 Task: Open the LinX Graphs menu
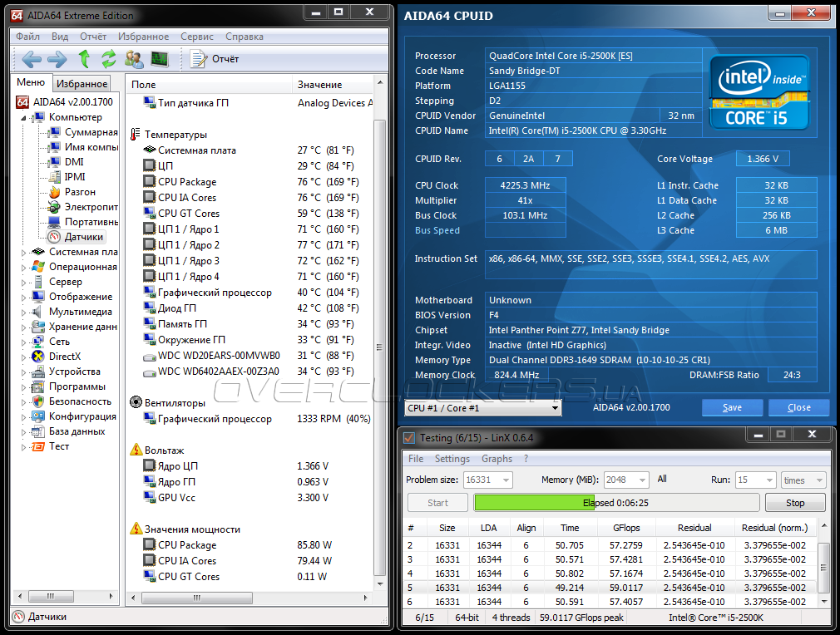(x=497, y=459)
